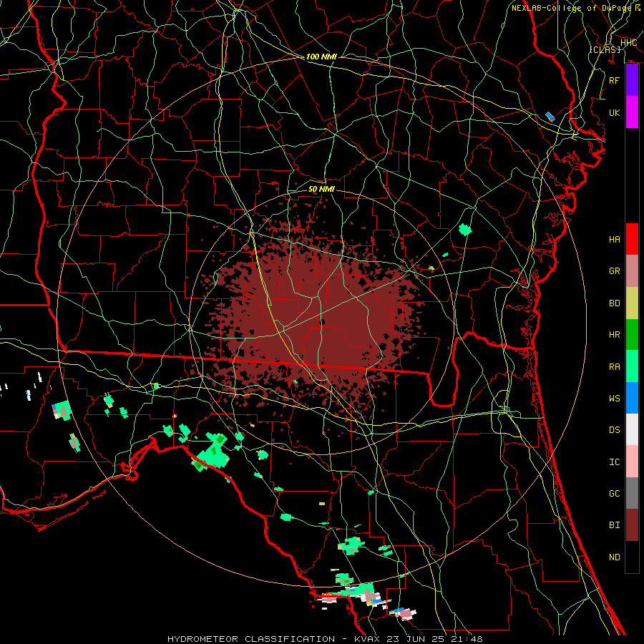
Task: Click the [CLAS] label text
Action: (x=605, y=49)
